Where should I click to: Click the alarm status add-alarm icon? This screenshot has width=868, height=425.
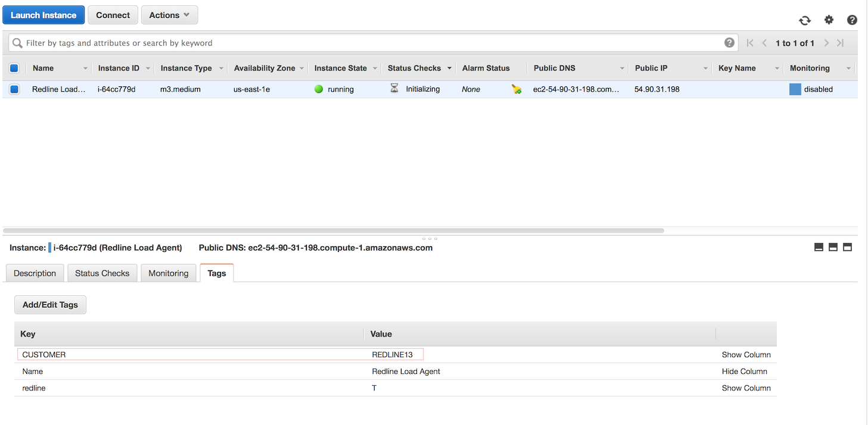click(x=517, y=89)
